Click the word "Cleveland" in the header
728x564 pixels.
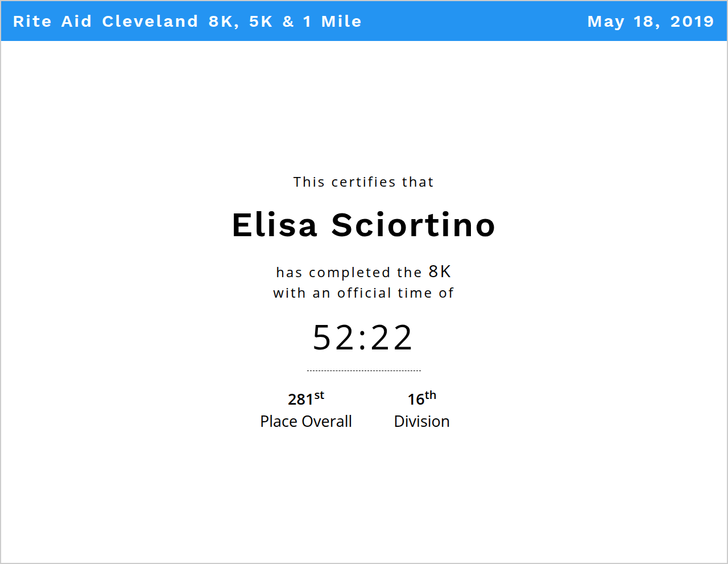tap(150, 22)
